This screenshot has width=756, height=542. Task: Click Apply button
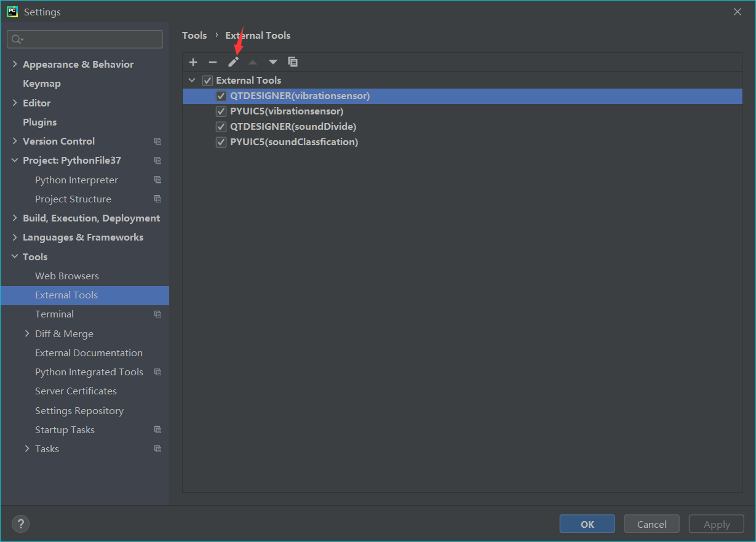tap(717, 524)
